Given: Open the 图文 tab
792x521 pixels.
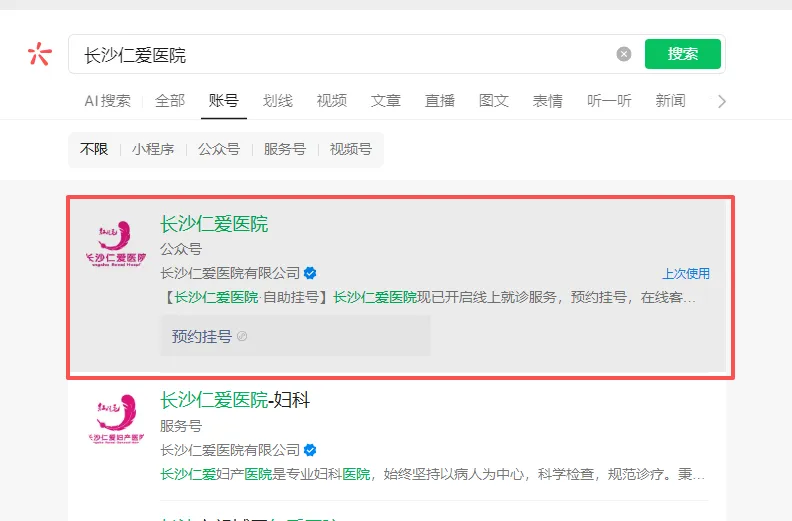Looking at the screenshot, I should pyautogui.click(x=493, y=101).
